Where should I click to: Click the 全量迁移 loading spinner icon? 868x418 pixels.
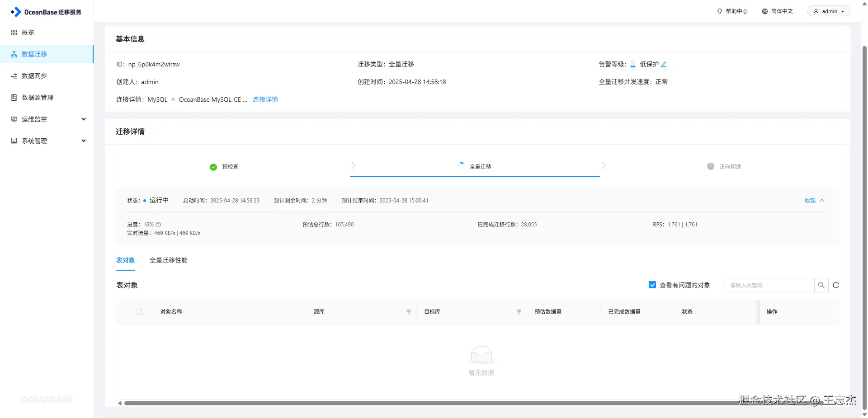coord(461,165)
